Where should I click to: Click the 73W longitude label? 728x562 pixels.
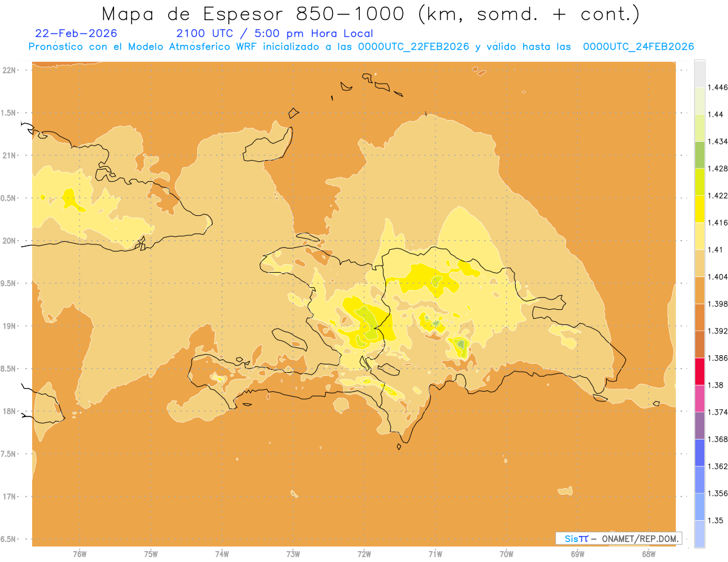[293, 554]
